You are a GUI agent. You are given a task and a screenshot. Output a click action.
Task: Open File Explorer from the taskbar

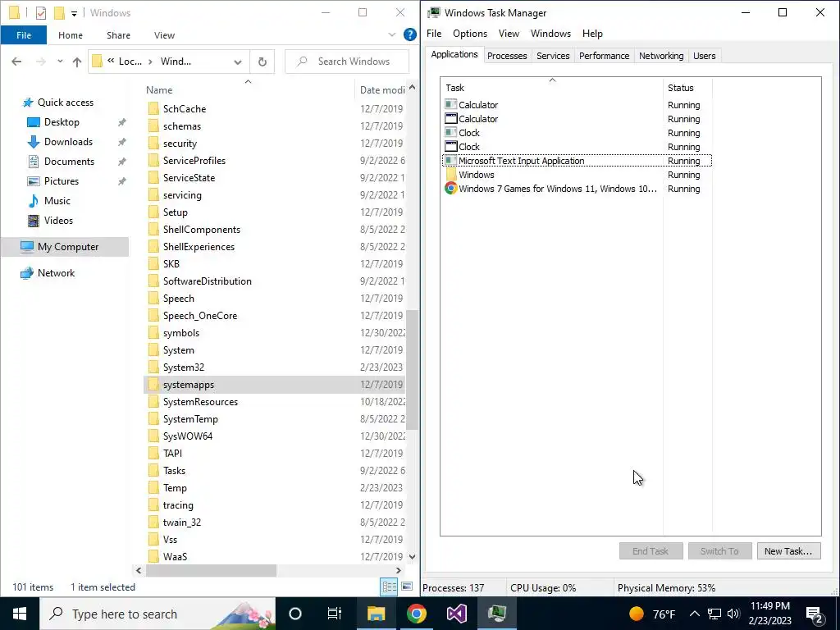(x=376, y=614)
